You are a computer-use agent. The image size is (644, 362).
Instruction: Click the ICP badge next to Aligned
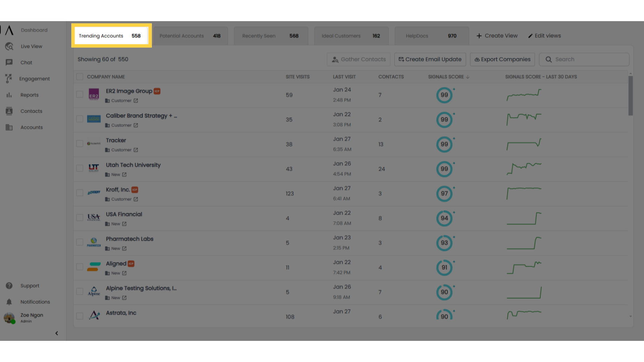(131, 264)
